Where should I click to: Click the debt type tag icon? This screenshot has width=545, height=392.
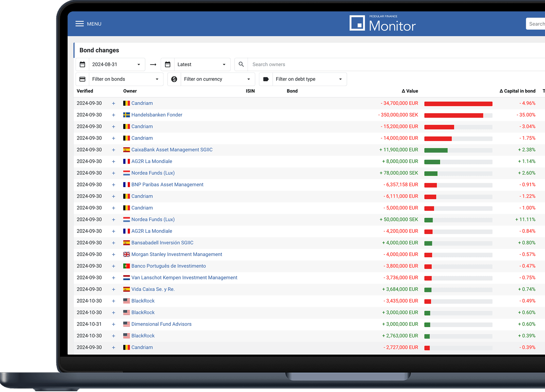coord(266,79)
